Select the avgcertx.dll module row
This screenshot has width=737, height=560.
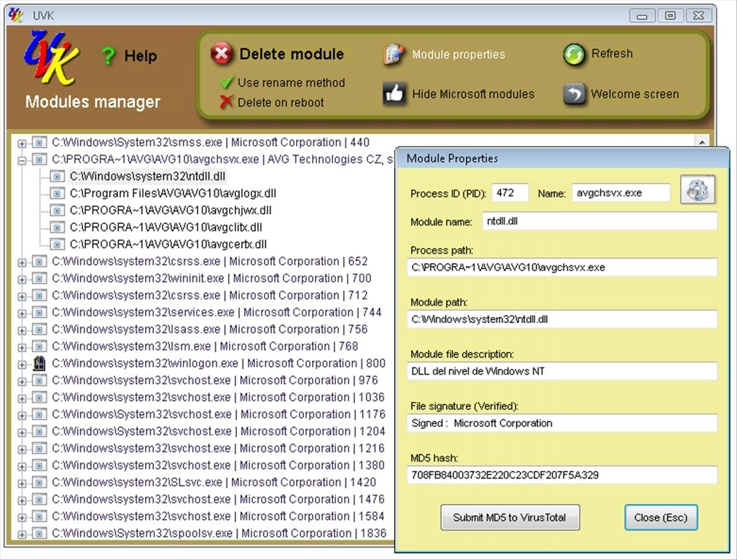tap(168, 244)
